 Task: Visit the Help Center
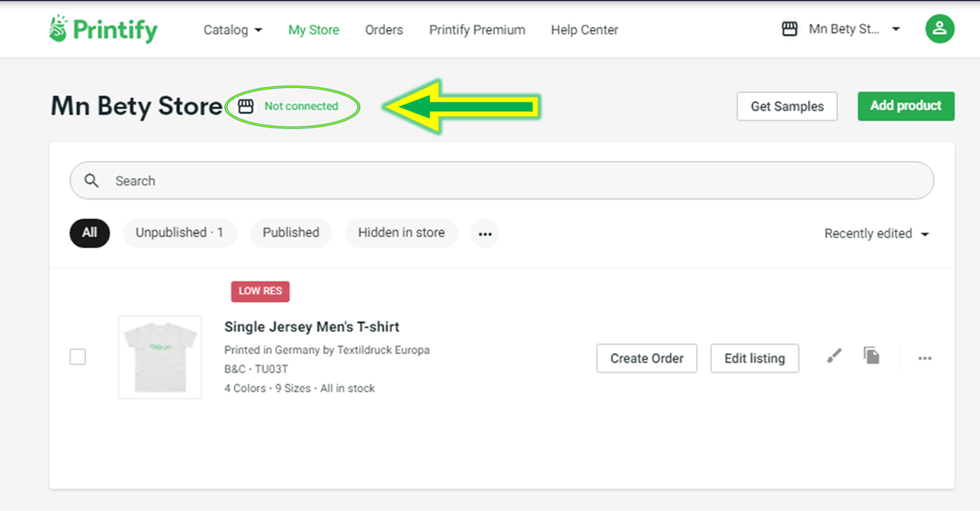[x=584, y=30]
